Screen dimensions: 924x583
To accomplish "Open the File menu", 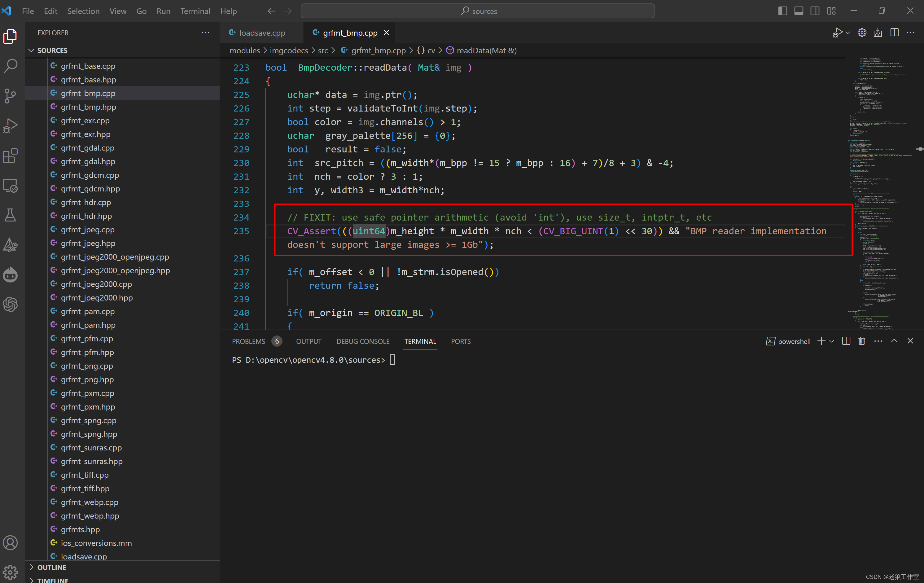I will (28, 11).
